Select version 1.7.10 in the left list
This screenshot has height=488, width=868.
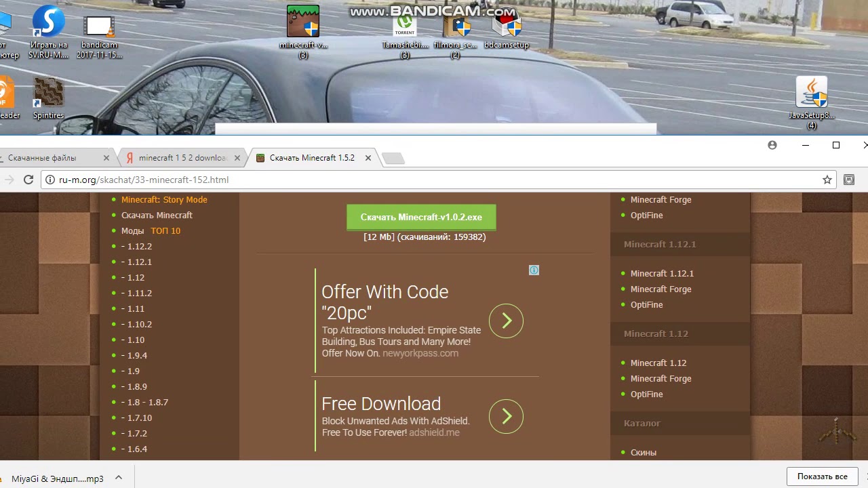pos(137,418)
